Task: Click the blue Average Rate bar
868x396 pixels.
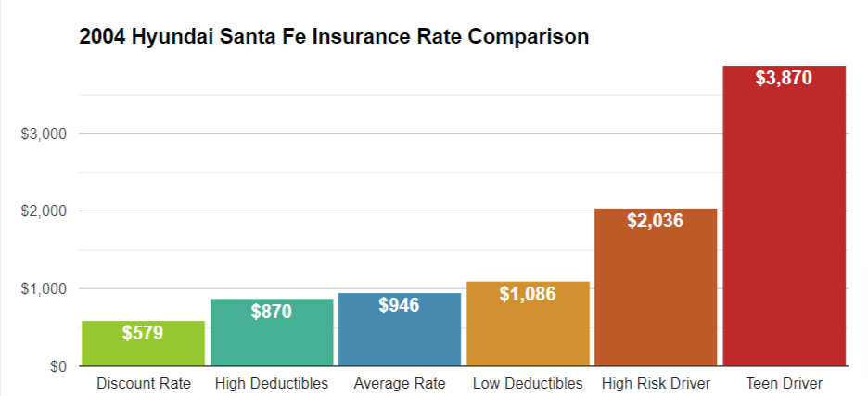Action: [400, 329]
